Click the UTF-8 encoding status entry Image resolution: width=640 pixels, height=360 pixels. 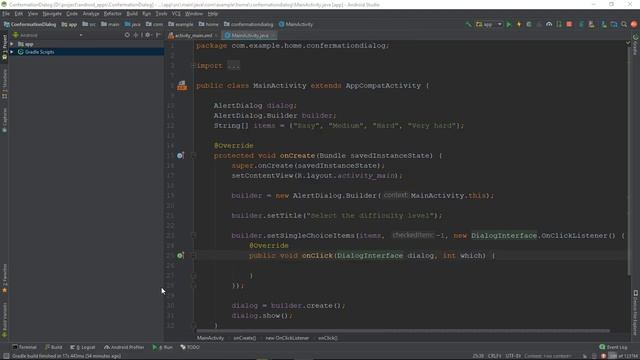click(x=513, y=356)
